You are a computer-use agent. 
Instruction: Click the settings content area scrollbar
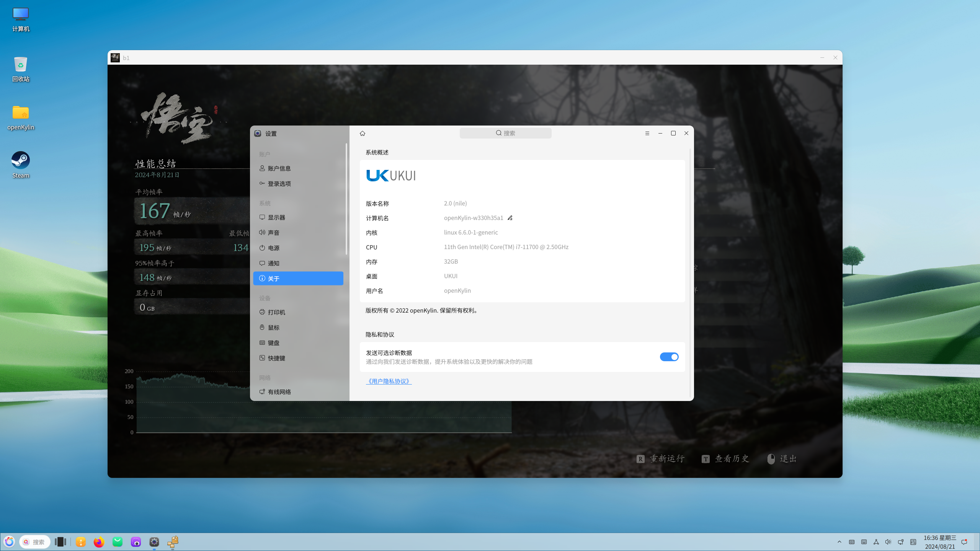pos(690,273)
